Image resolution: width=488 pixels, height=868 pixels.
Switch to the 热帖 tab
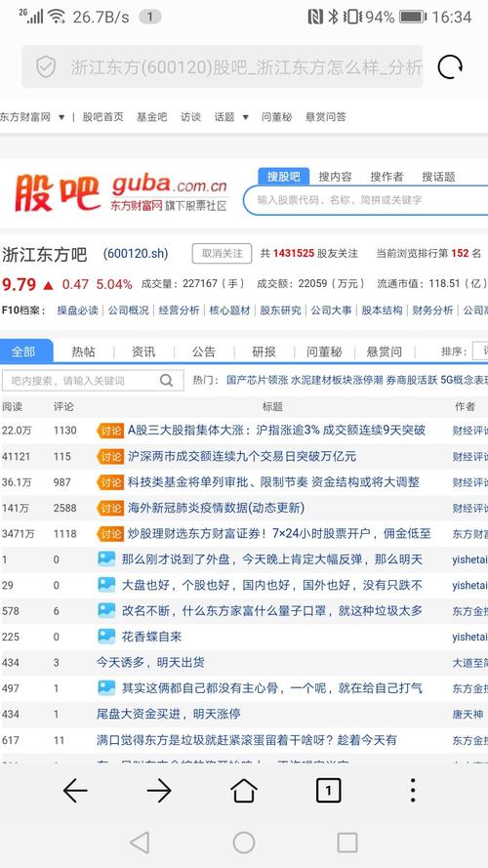[84, 351]
